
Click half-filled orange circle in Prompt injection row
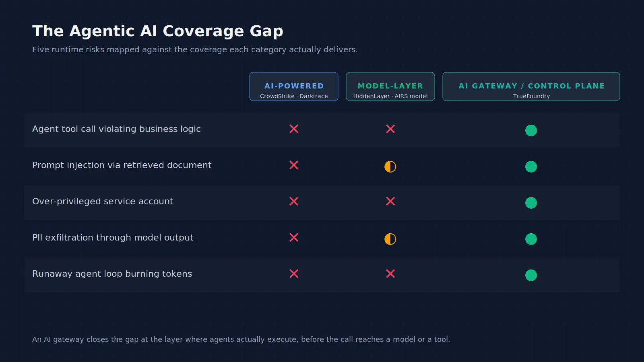(x=390, y=167)
